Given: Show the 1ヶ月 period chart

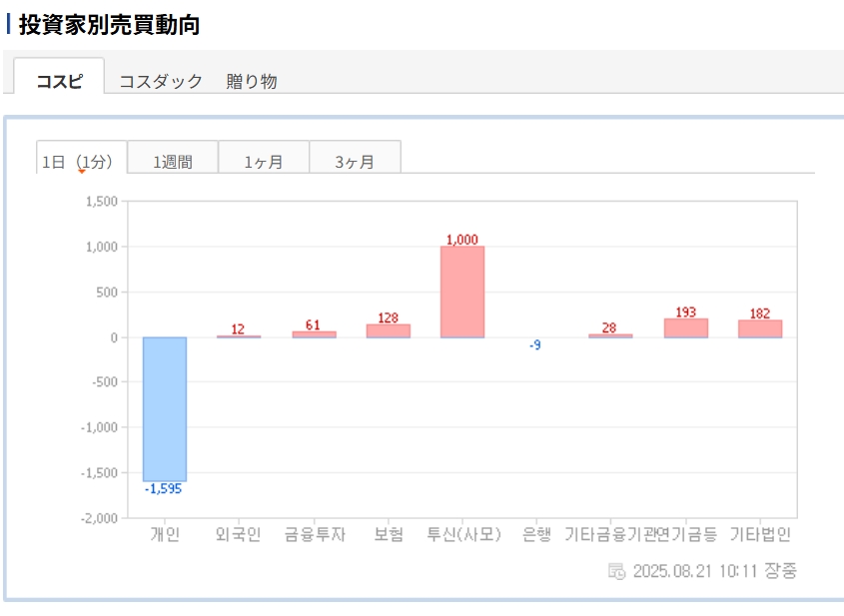Looking at the screenshot, I should tap(264, 161).
